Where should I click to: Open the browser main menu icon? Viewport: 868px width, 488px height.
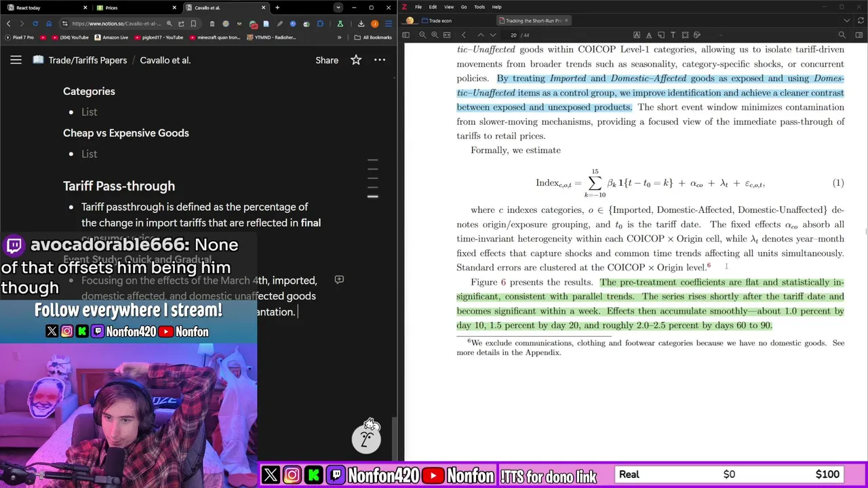click(389, 24)
